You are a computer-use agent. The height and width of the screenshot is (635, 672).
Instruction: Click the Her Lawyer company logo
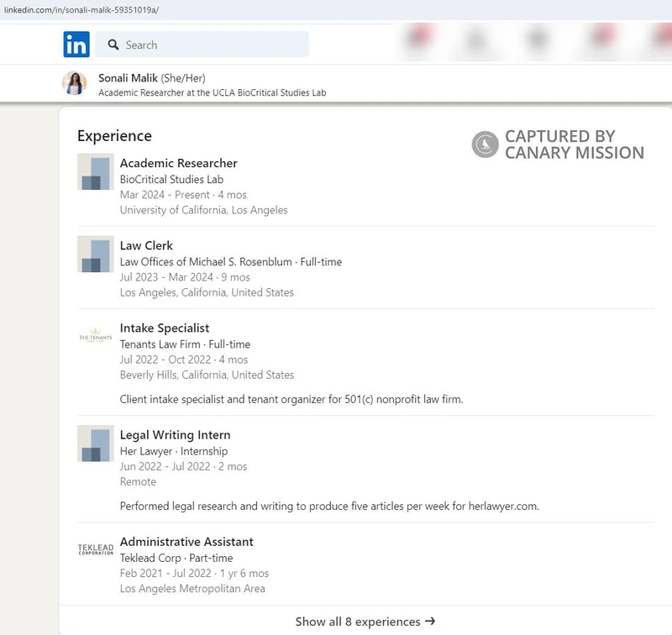96,443
